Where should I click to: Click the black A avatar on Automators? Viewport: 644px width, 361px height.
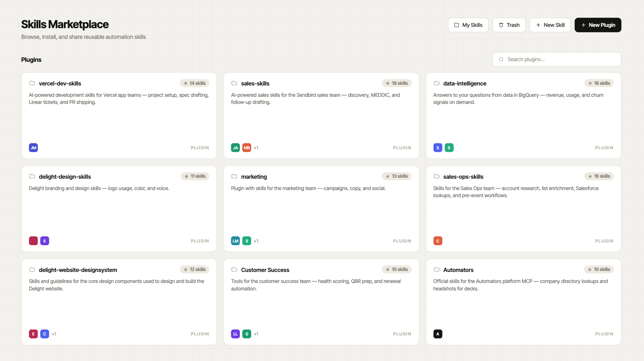438,334
